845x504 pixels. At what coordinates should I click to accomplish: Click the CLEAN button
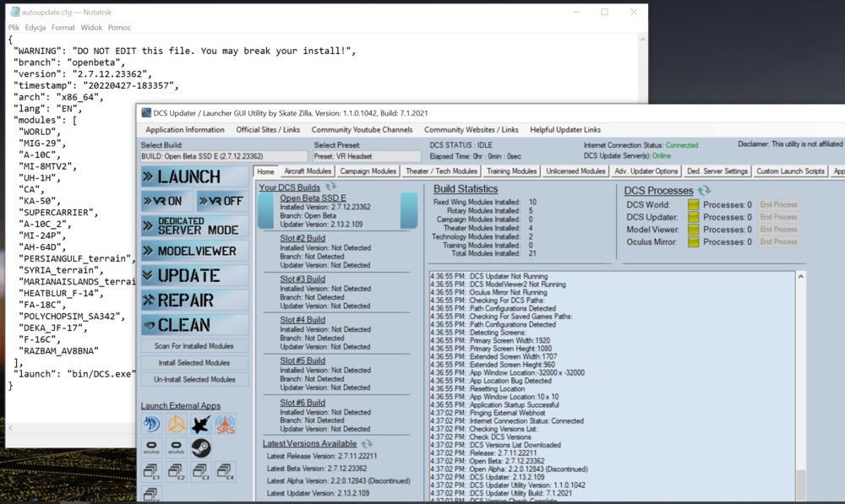coord(194,325)
